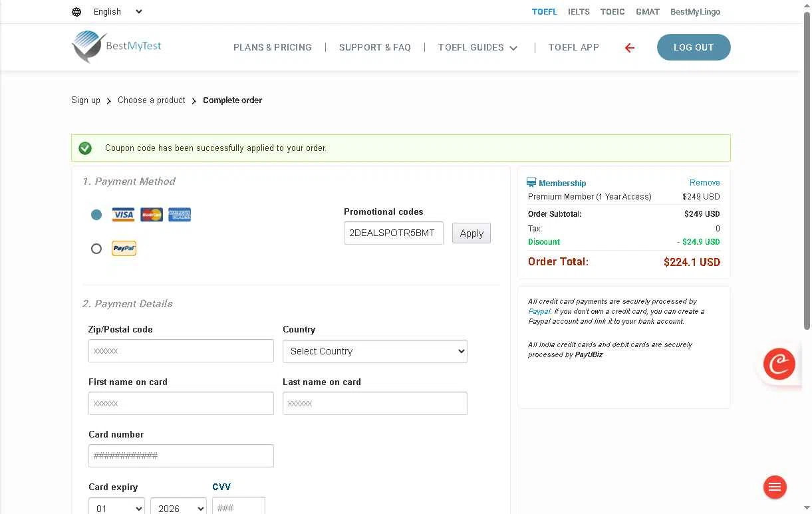The image size is (812, 514).
Task: Click the PayUBiz text
Action: tap(589, 355)
